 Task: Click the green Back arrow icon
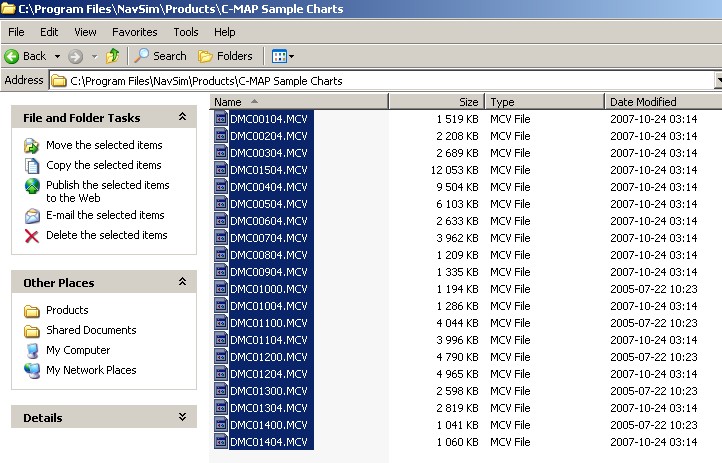pyautogui.click(x=12, y=57)
